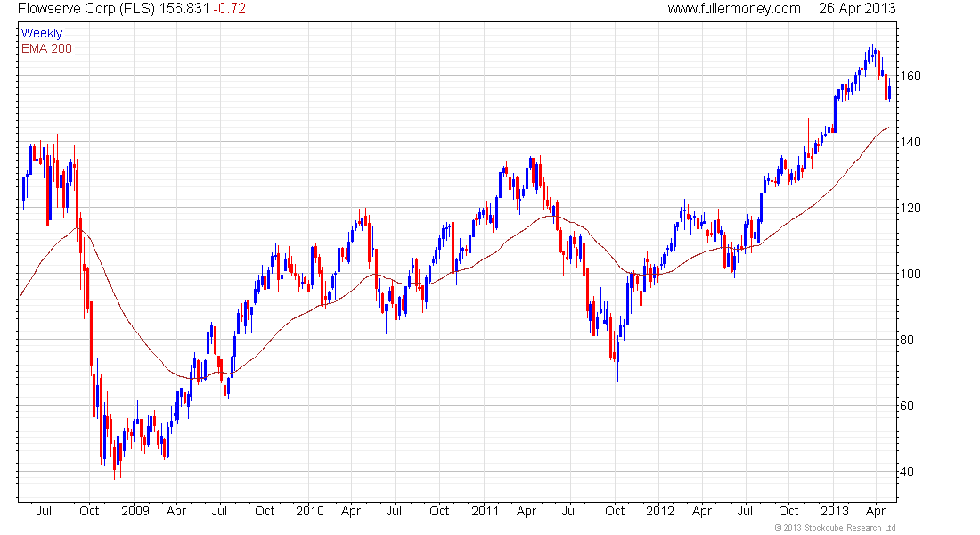Image resolution: width=980 pixels, height=535 pixels.
Task: Click the 2011 year label on time axis
Action: click(485, 511)
